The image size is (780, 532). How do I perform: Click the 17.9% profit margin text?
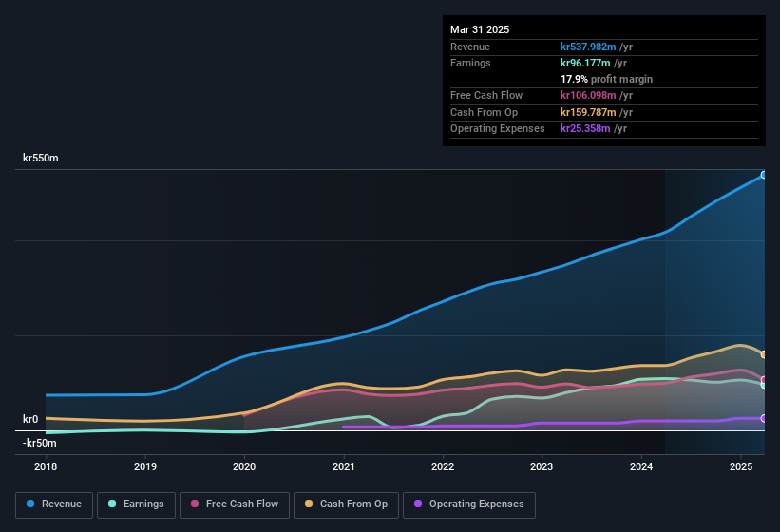pos(606,79)
